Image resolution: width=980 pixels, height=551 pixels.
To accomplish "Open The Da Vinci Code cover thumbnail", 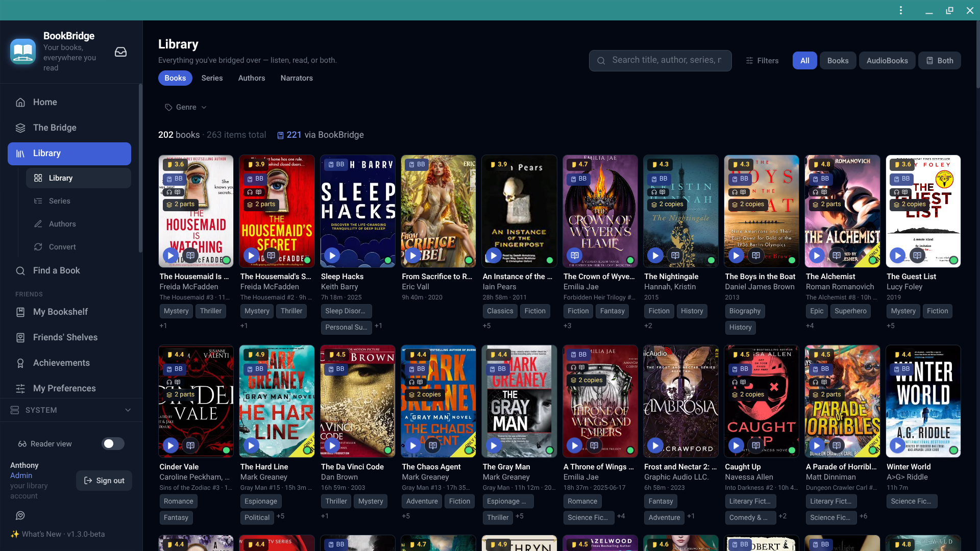I will pyautogui.click(x=357, y=401).
